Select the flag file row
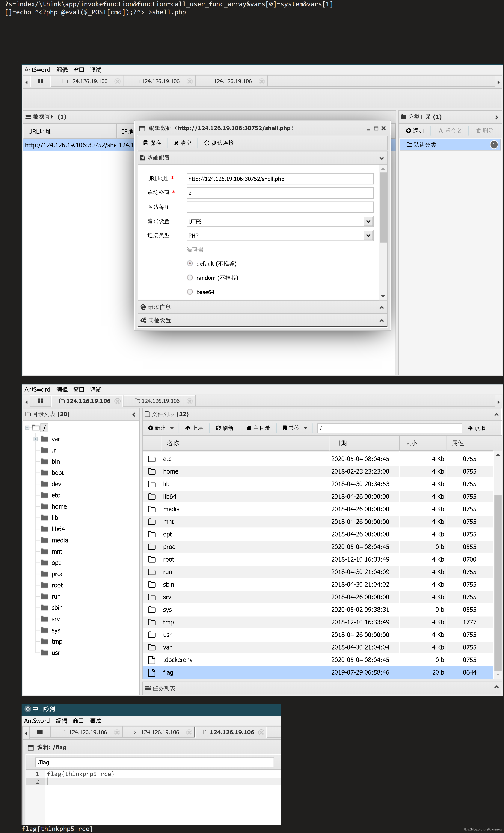Image resolution: width=504 pixels, height=833 pixels. (x=317, y=672)
